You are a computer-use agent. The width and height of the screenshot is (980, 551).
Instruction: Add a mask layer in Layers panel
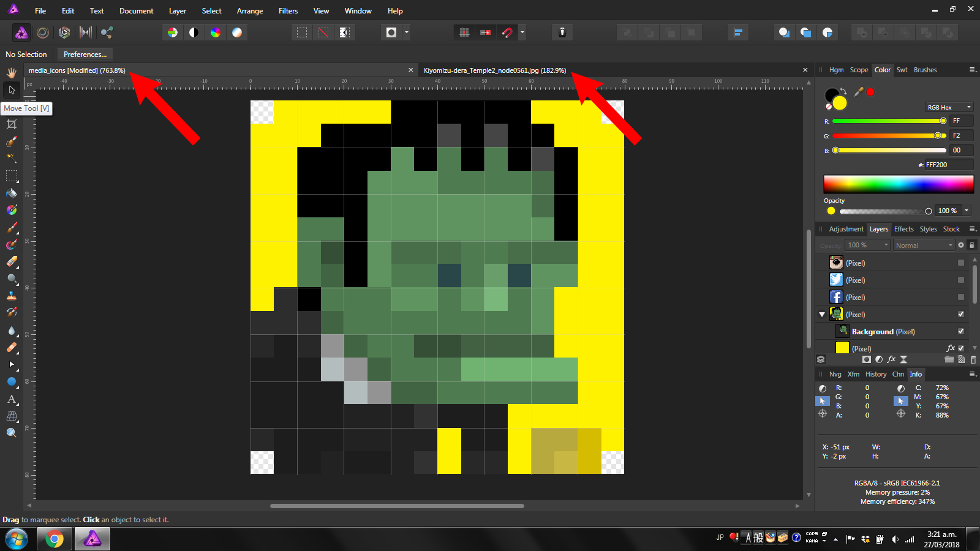tap(866, 359)
